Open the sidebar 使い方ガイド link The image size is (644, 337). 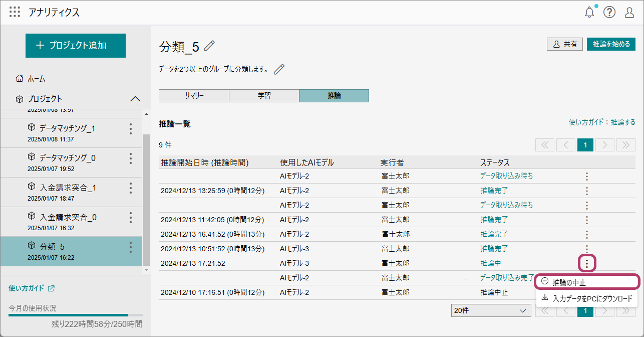click(x=32, y=288)
